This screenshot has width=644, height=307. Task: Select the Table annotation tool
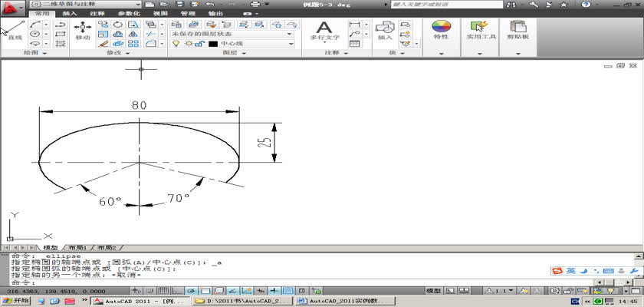coord(355,44)
